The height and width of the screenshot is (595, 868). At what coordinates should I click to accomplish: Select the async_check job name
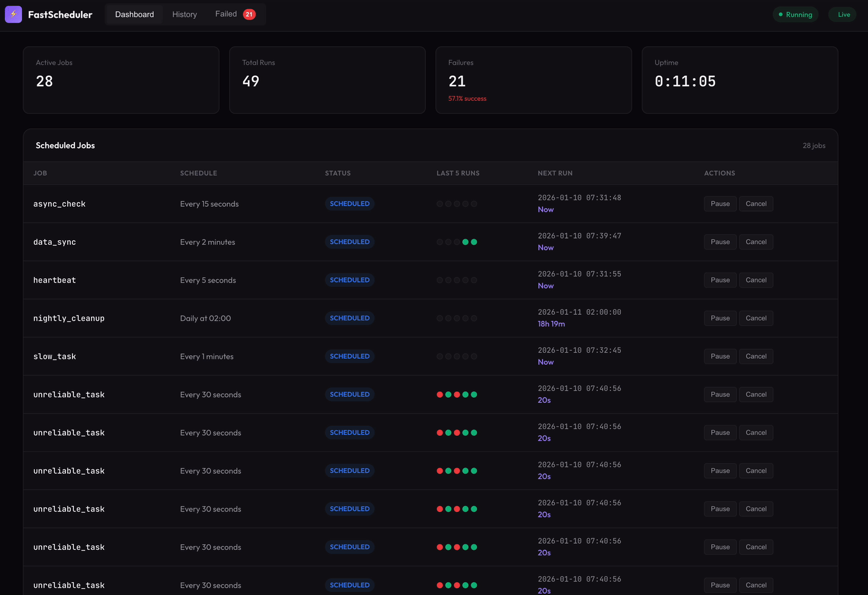click(x=59, y=204)
